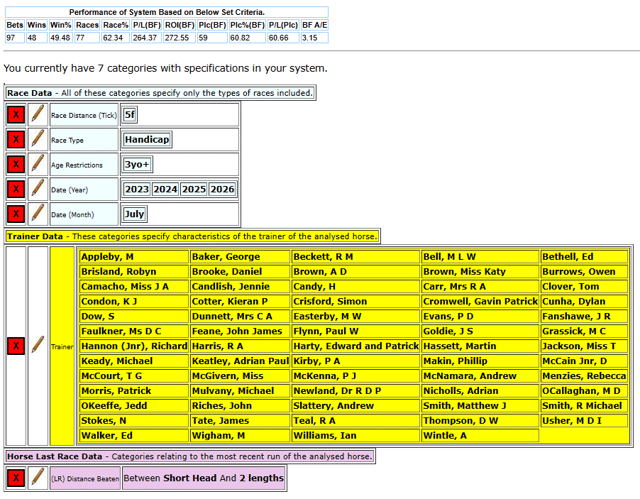Select trainer Smith, Matthew J

coord(480,406)
